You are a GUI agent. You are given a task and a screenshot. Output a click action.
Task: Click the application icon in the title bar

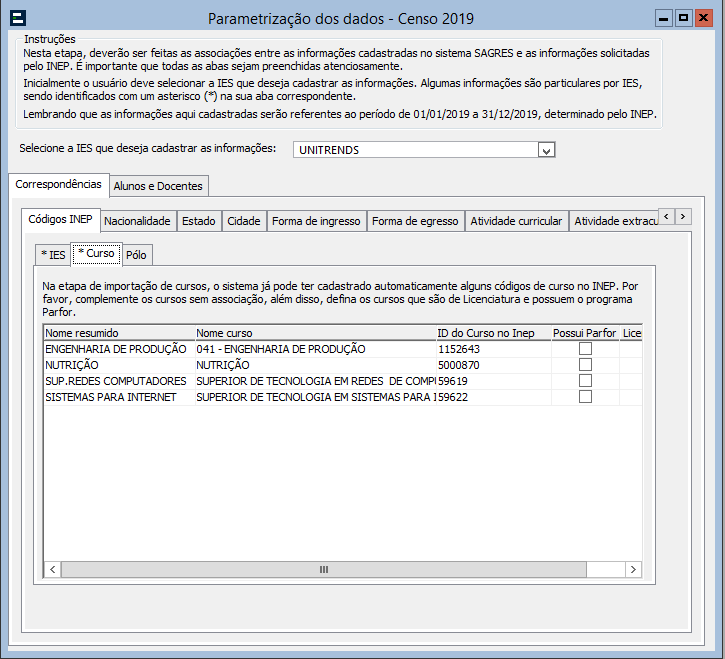(x=18, y=18)
